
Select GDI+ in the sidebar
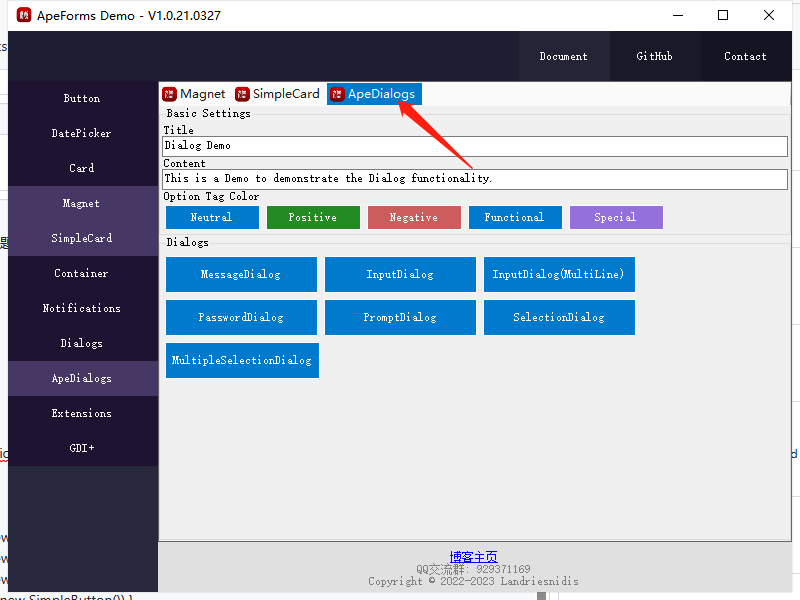point(81,448)
